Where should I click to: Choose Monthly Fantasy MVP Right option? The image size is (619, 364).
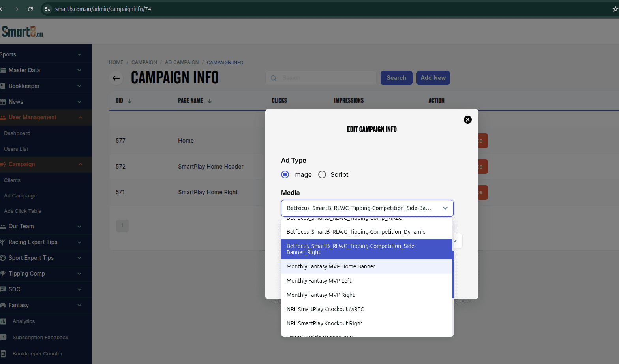click(x=366, y=295)
